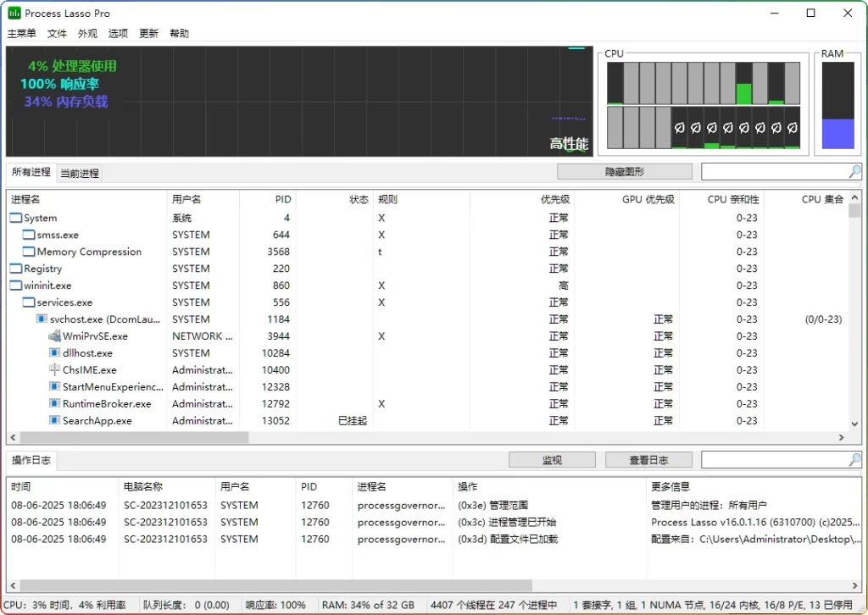This screenshot has width=868, height=615.
Task: Click the svchost.exe (DcomLau...) icon
Action: click(x=42, y=319)
